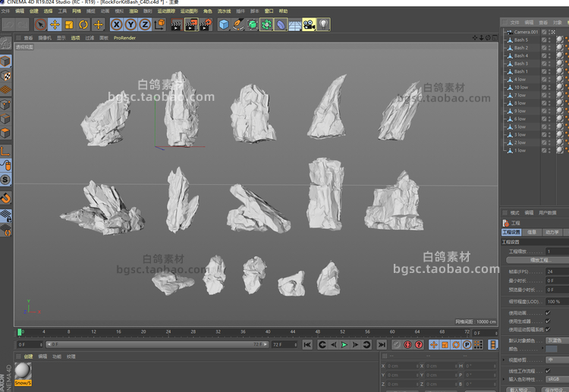Activate the Move tool in toolbar

[55, 25]
